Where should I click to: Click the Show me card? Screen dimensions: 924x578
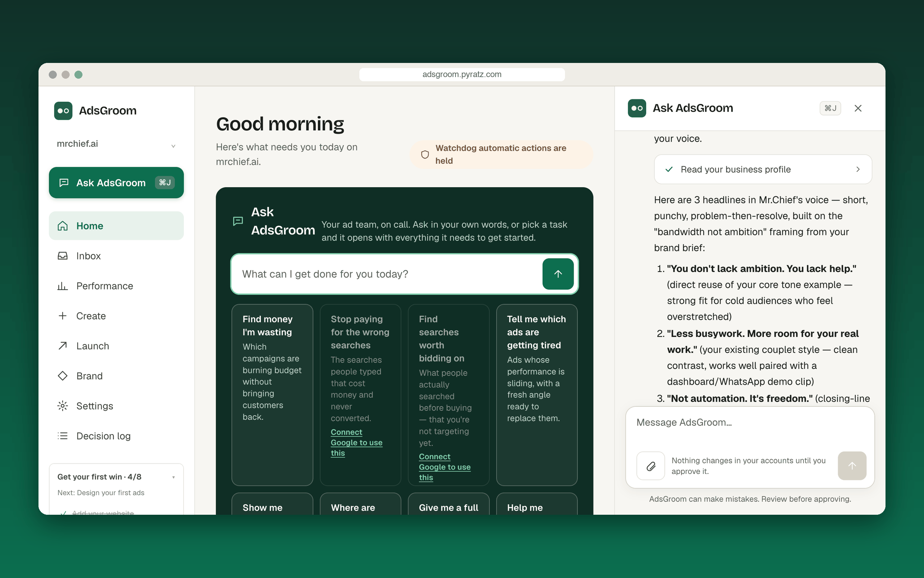click(272, 504)
